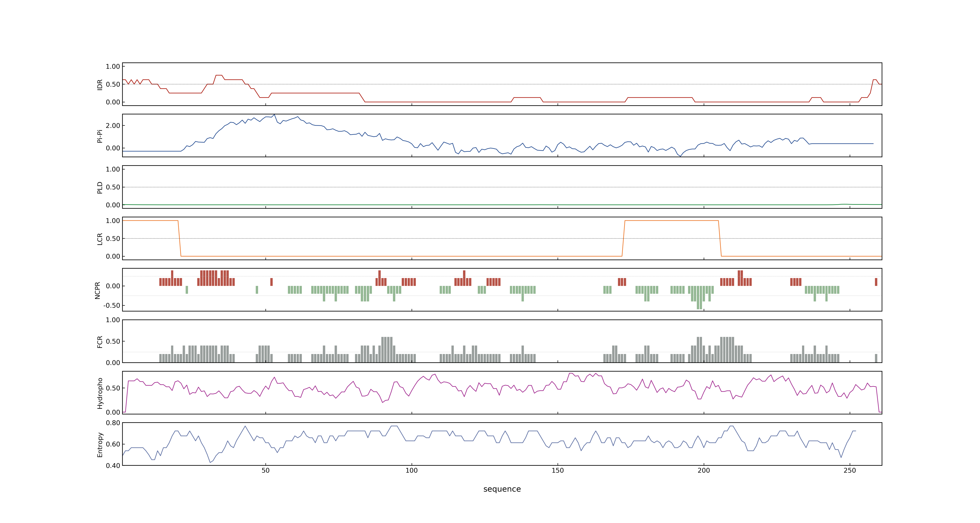The height and width of the screenshot is (523, 980).
Task: Click the Pi-Pi y-axis label
Action: tap(100, 136)
